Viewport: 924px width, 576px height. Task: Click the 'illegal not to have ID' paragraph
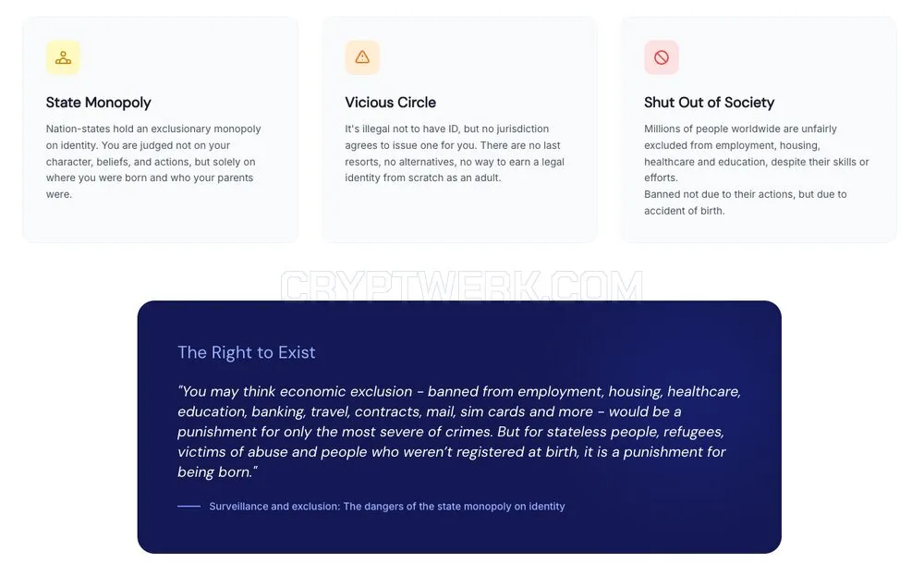[x=455, y=153]
